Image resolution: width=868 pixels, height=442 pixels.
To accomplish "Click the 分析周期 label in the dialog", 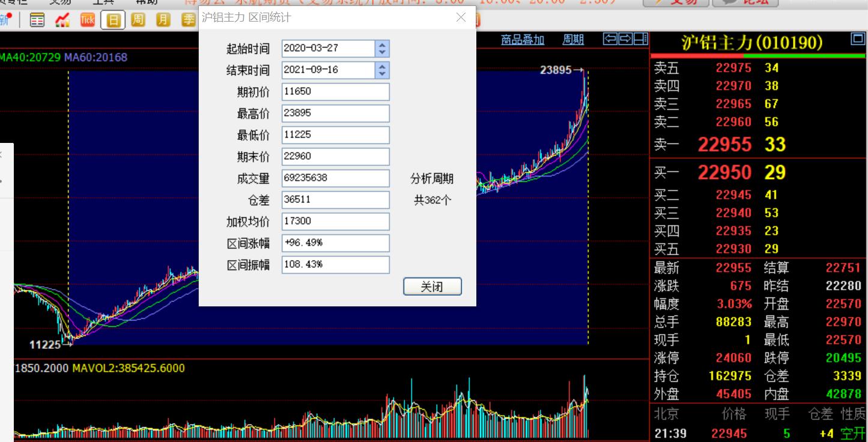I will [x=432, y=179].
